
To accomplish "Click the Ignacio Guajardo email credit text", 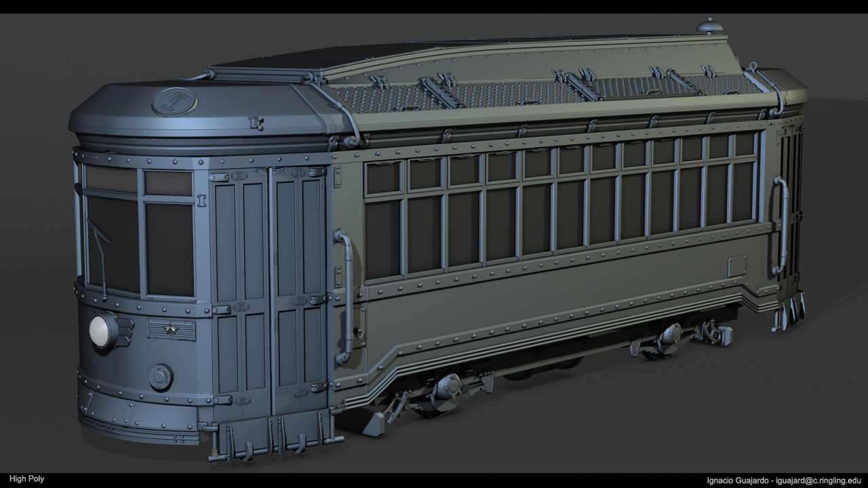I will pyautogui.click(x=783, y=480).
